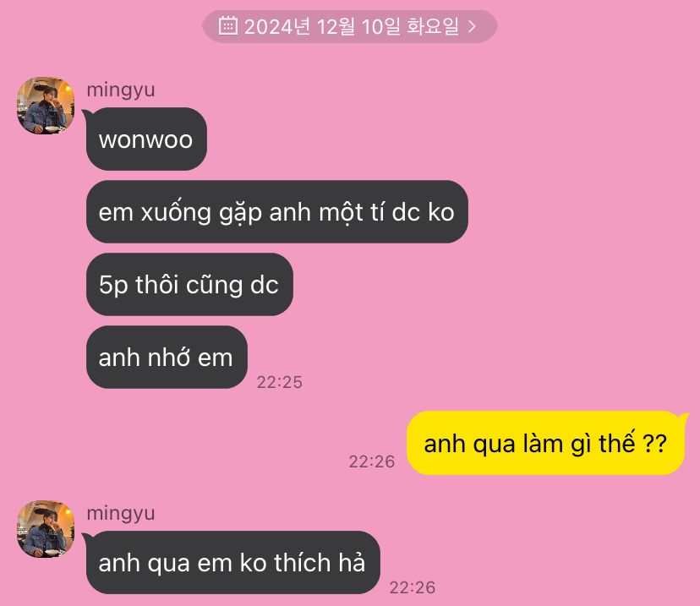
Task: Open the calendar icon in date header
Action: 227,25
